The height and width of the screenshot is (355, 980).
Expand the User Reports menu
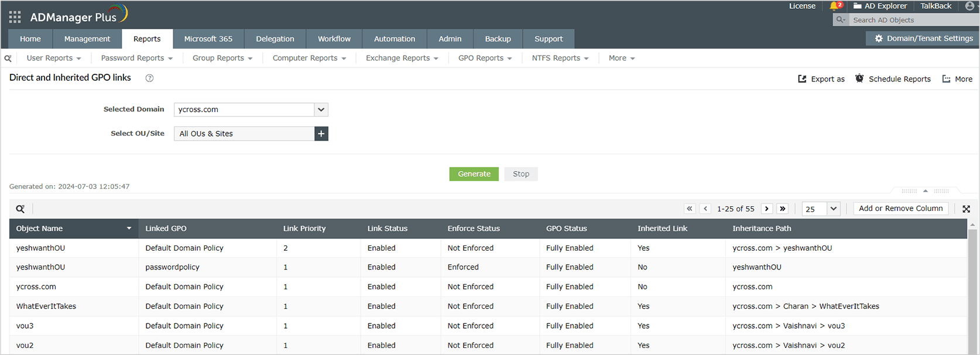click(54, 58)
